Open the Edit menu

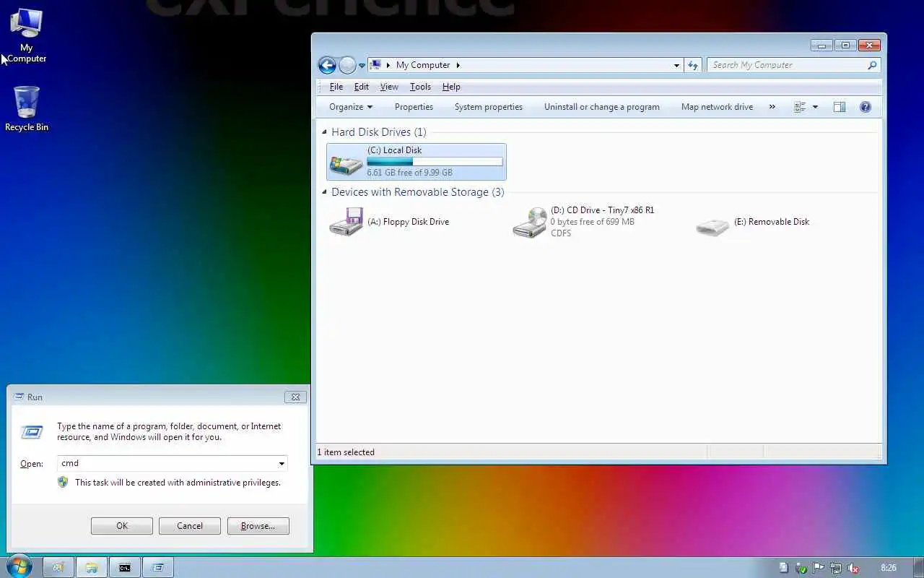[362, 87]
